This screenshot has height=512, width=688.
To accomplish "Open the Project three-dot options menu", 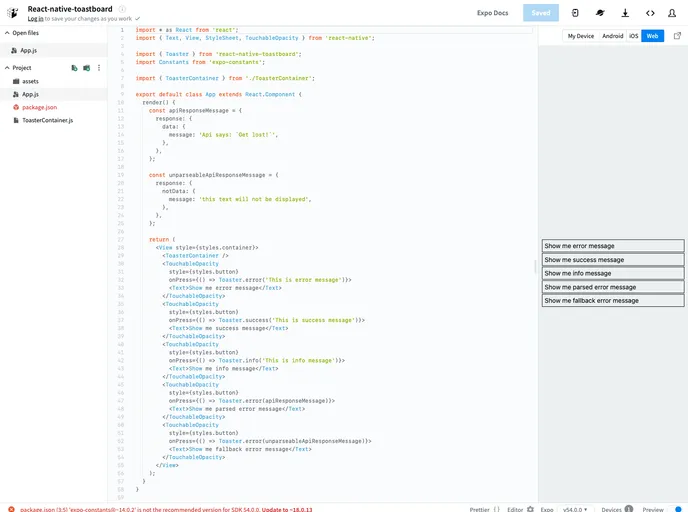I will [99, 68].
